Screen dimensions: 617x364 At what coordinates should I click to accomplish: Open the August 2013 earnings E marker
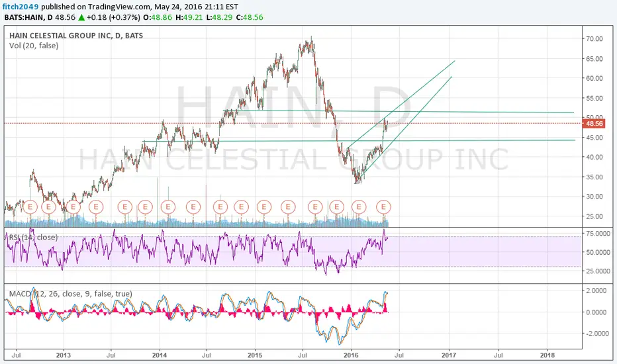125,206
